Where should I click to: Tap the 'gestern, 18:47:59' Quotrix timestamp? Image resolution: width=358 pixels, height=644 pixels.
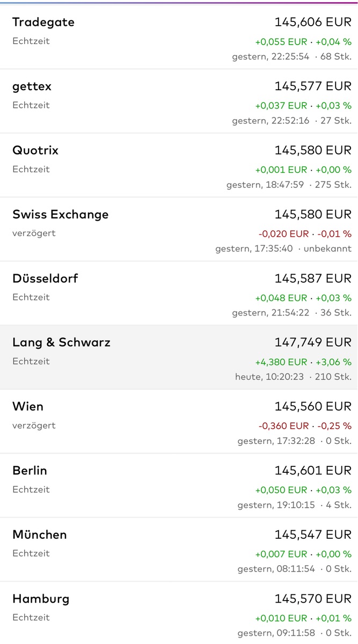point(265,185)
